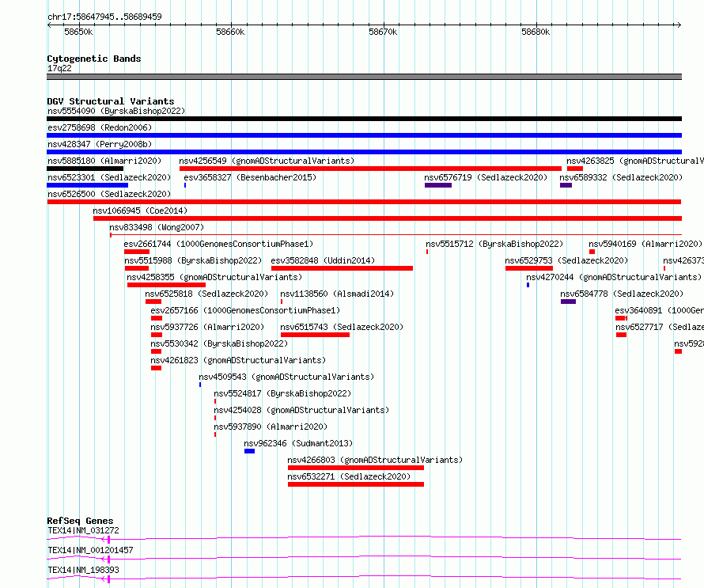704x588 pixels.
Task: Select the red bar under nsv6515743
Action: point(315,335)
